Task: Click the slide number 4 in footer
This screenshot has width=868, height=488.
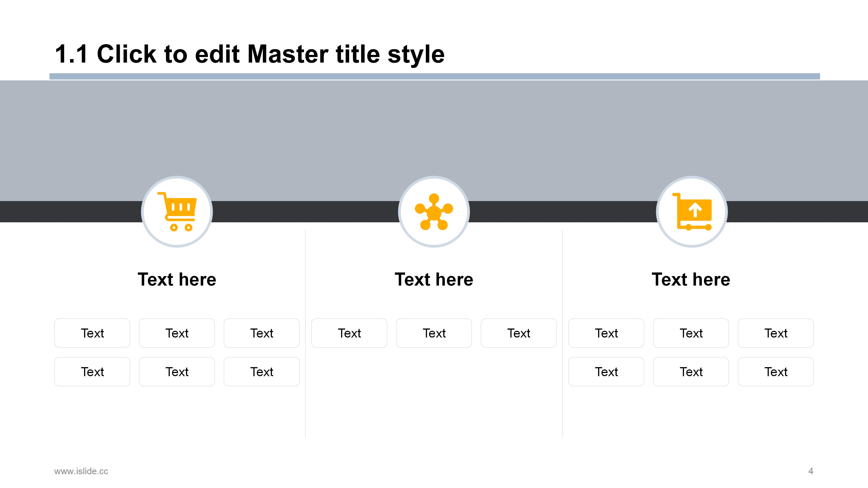Action: click(x=811, y=471)
